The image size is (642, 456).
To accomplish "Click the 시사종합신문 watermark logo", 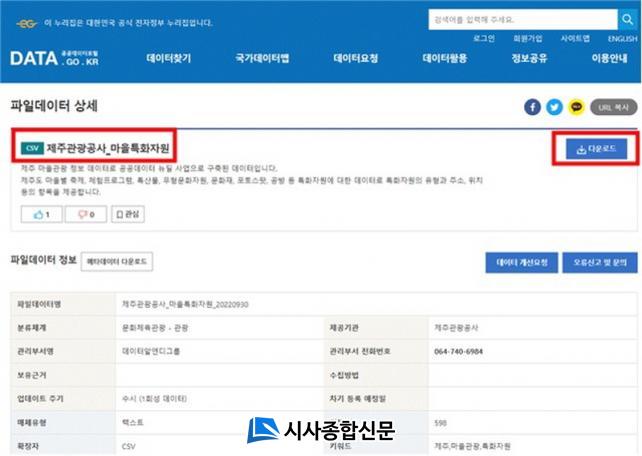I will (x=321, y=430).
